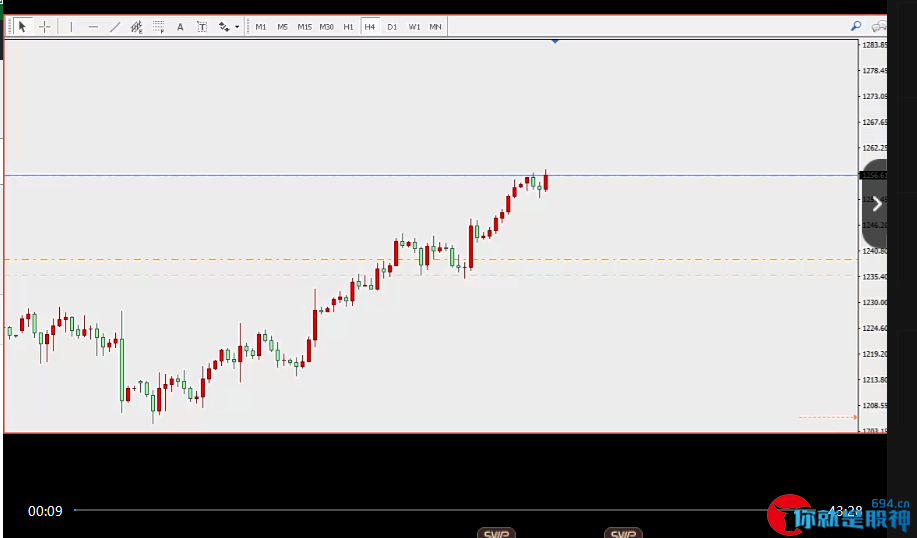Switch chart to D1 timeframe

click(392, 26)
